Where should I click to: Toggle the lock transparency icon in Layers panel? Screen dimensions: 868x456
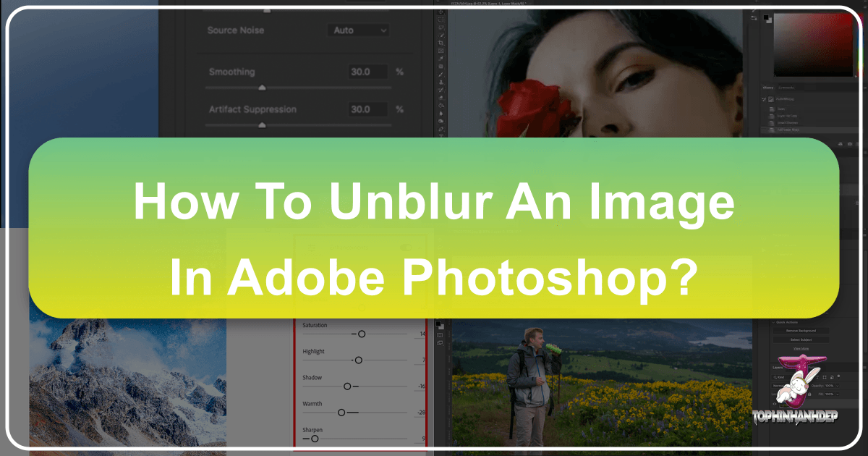(783, 394)
